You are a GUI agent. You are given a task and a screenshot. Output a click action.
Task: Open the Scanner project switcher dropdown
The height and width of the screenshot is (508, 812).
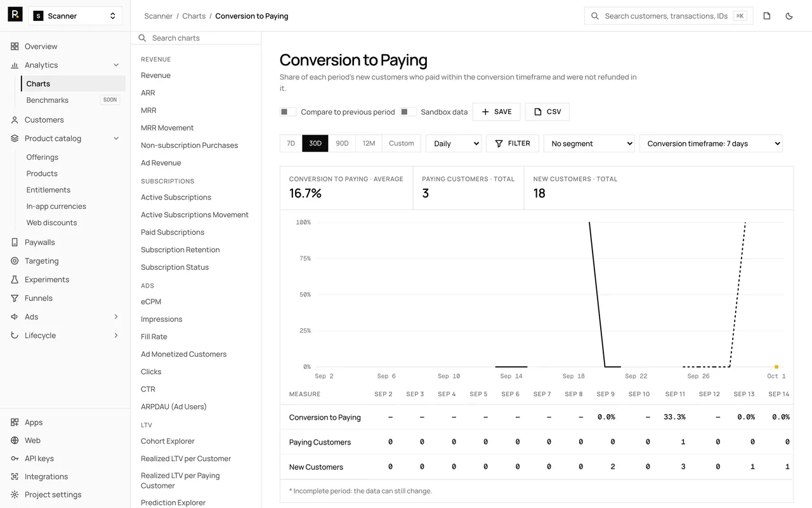[75, 16]
